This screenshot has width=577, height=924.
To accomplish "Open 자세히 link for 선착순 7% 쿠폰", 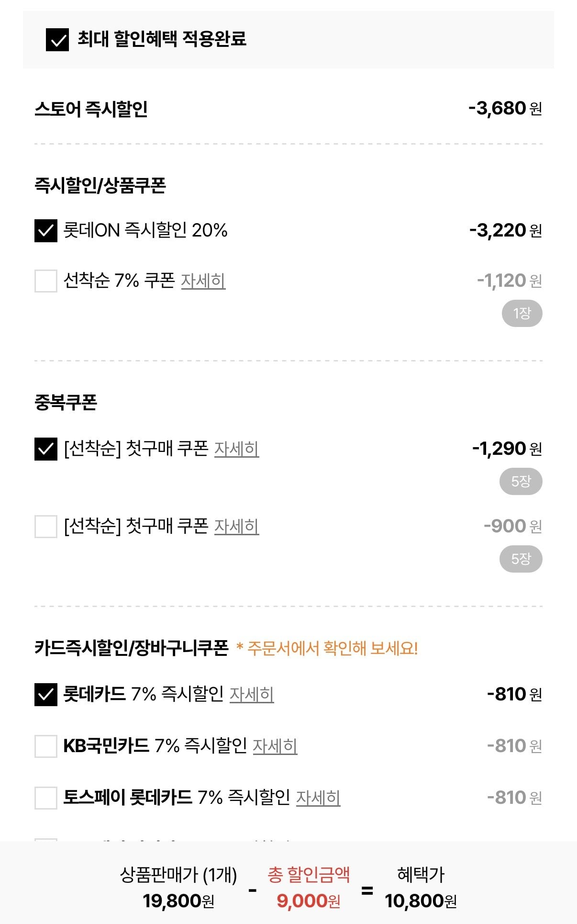I will (x=203, y=281).
